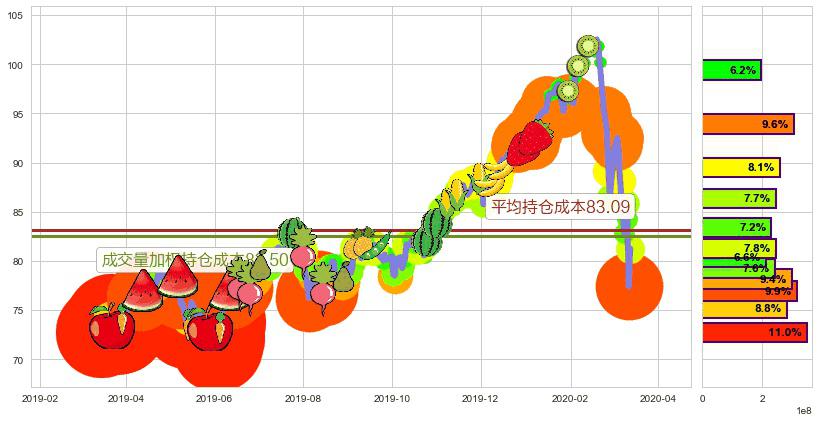Select the 9.9% orange-red bar
This screenshot has height=422, width=819.
click(750, 291)
